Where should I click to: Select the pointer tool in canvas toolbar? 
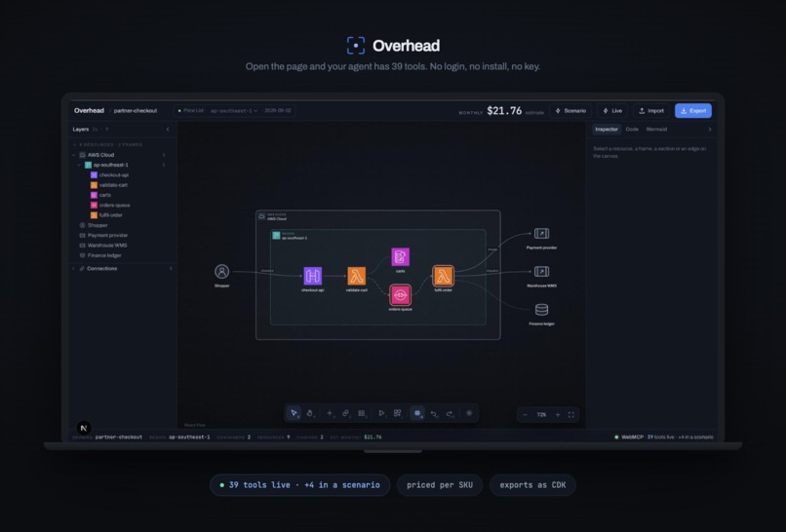point(295,413)
